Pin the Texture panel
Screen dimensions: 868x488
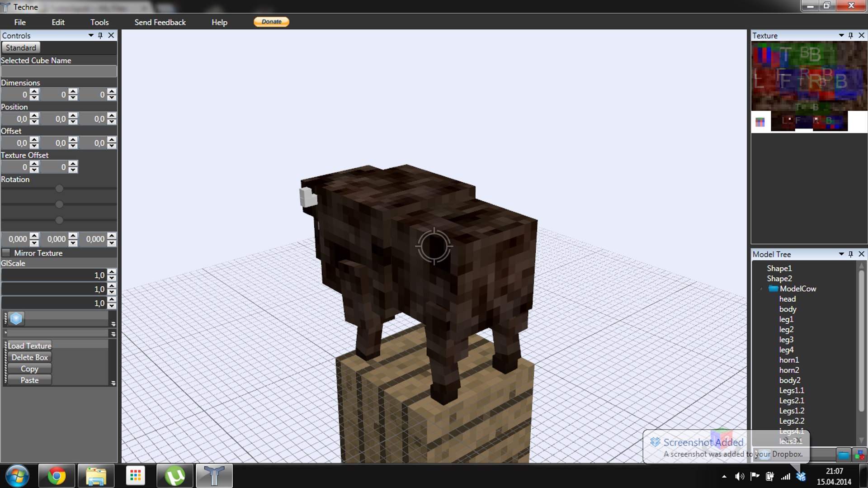point(851,35)
